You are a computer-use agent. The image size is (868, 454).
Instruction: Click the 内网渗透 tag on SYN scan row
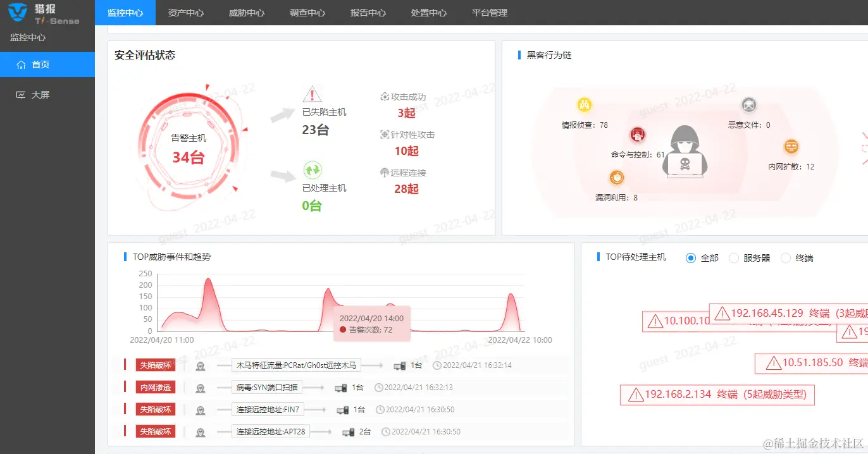tap(155, 387)
